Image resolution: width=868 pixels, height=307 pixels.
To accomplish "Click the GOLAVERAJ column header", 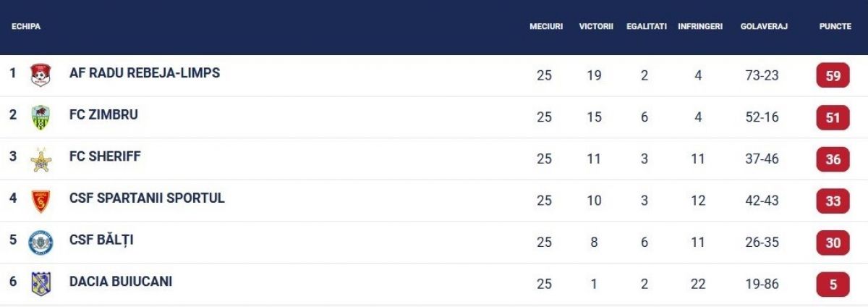I will coord(764,26).
